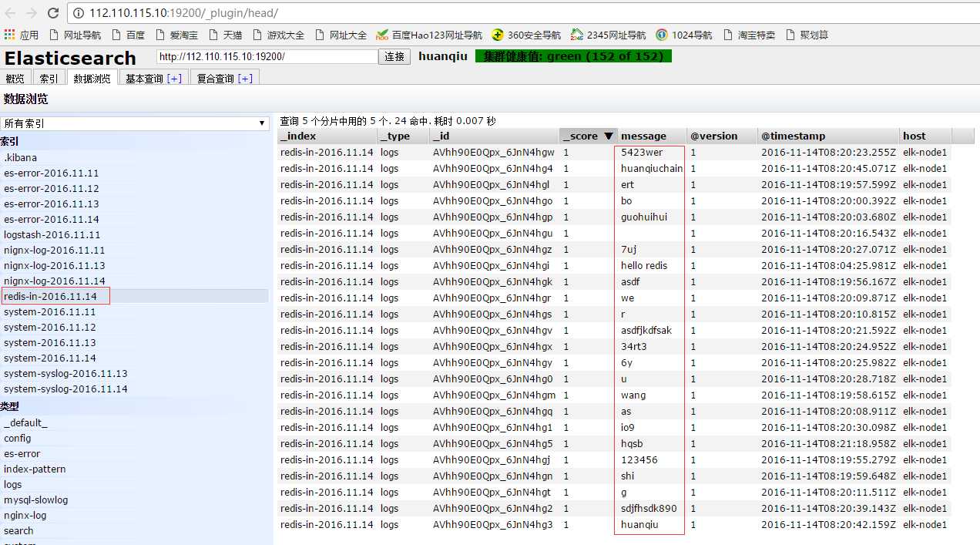This screenshot has height=545, width=980.
Task: Reload the page with the refresh icon
Action: tap(53, 13)
